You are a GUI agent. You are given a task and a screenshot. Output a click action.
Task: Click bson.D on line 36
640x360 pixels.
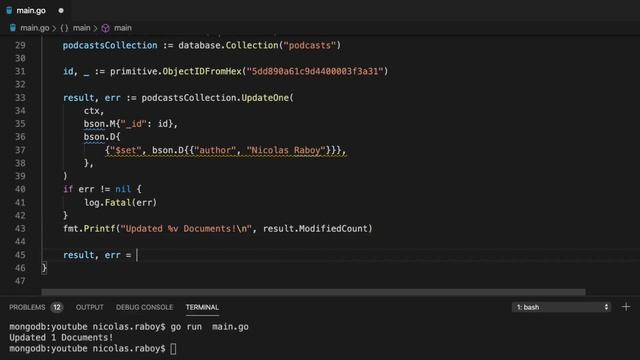click(100, 137)
